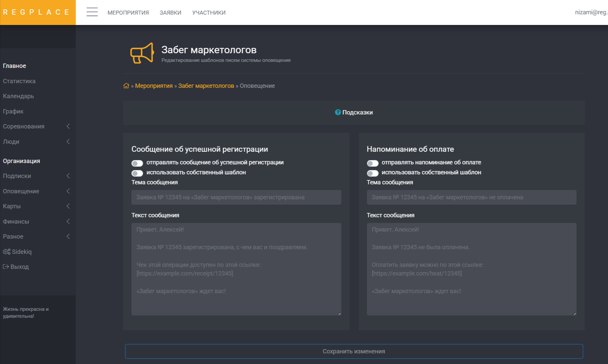The height and width of the screenshot is (364, 608).
Task: Follow the Мероприятия breadcrumb link
Action: click(154, 86)
